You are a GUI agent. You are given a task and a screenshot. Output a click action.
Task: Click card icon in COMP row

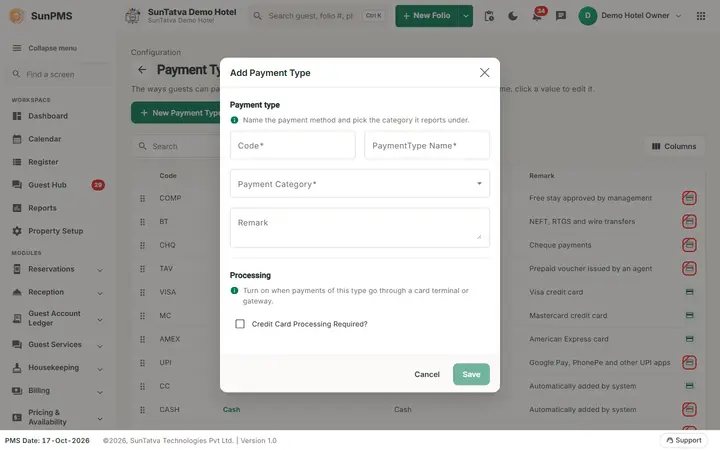[x=689, y=198]
